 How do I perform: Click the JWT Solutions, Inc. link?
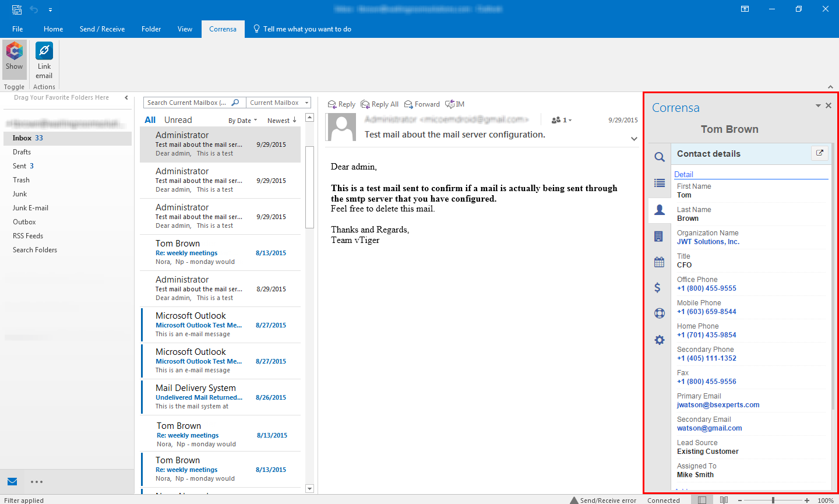pyautogui.click(x=708, y=242)
